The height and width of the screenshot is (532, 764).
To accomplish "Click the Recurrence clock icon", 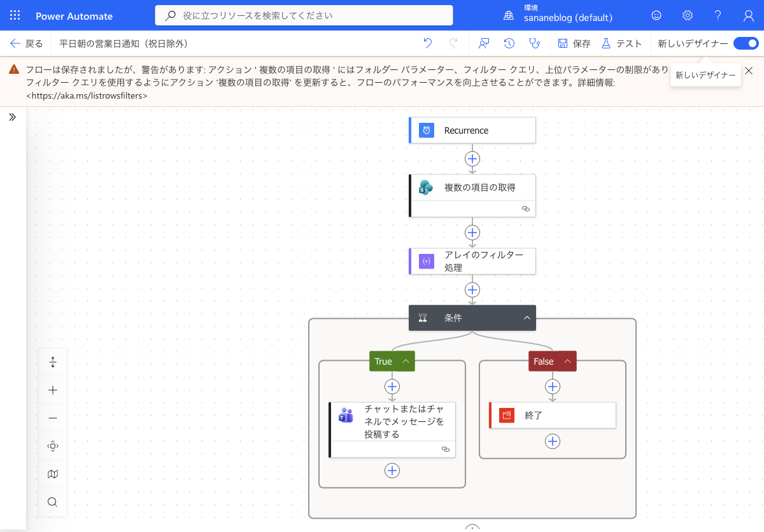I will click(427, 130).
